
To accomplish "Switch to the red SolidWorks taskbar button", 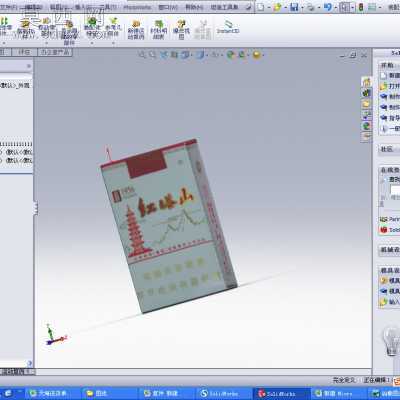I will (x=282, y=394).
